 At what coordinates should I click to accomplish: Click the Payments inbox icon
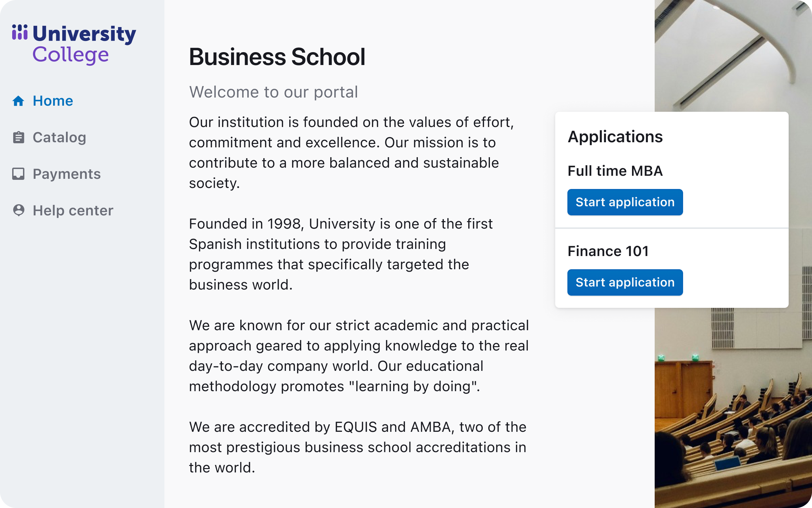[18, 174]
